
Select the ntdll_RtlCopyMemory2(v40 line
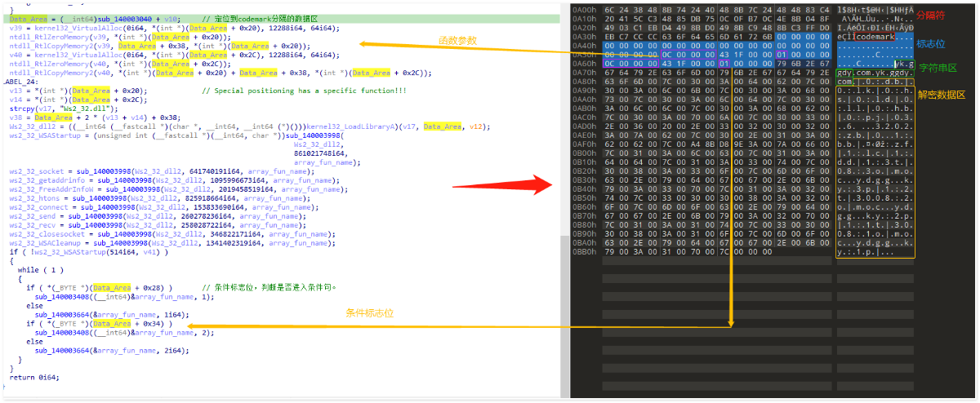coord(220,73)
